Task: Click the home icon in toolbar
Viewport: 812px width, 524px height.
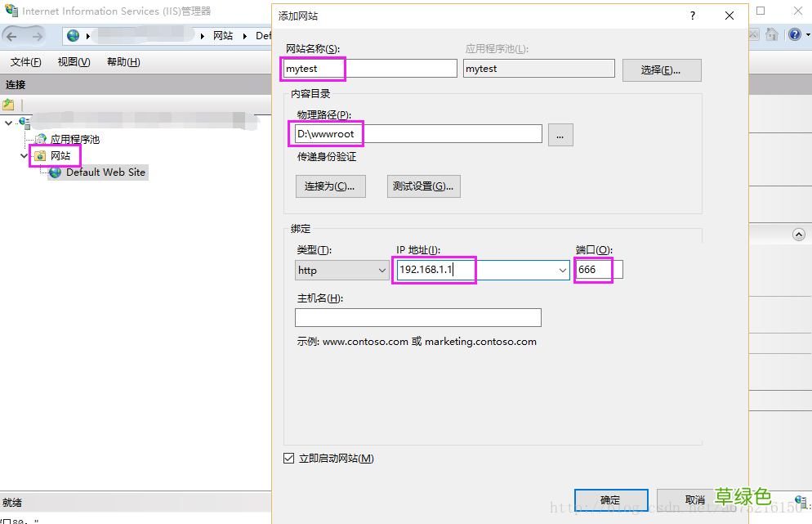Action: 772,34
